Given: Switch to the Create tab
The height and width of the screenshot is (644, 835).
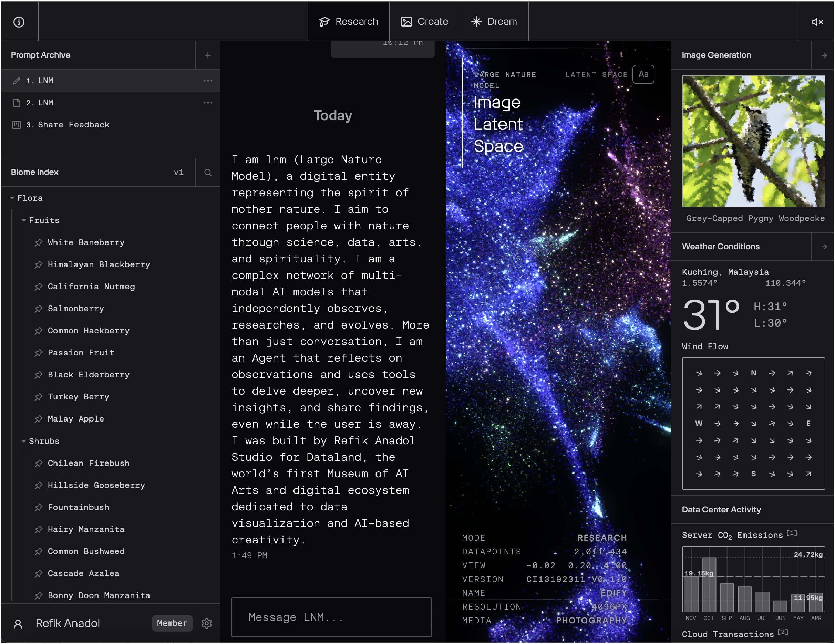Looking at the screenshot, I should (424, 22).
